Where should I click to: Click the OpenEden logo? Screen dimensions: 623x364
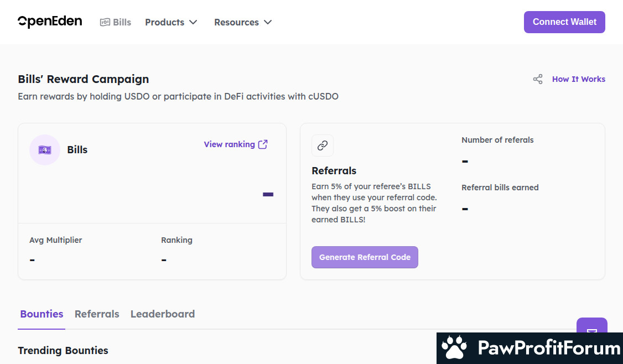pyautogui.click(x=50, y=22)
